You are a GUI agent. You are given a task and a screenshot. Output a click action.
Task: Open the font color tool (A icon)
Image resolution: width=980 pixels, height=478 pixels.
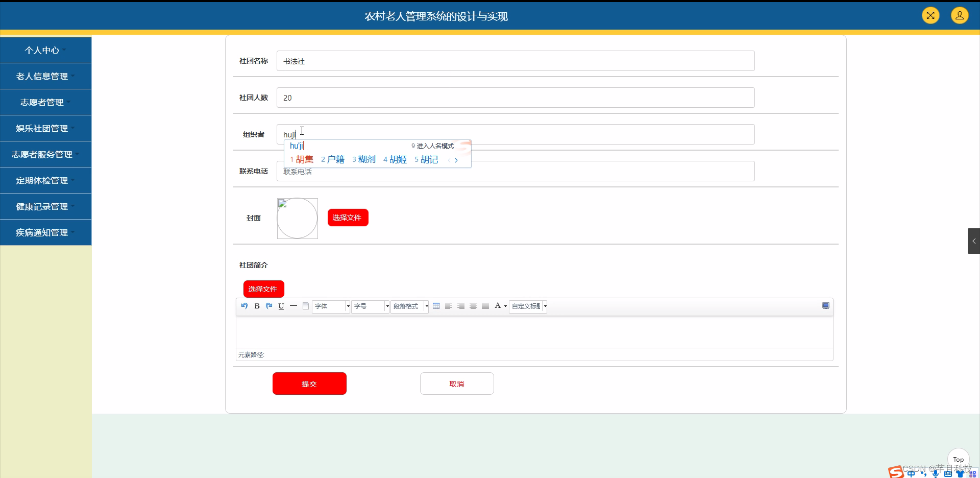[x=498, y=306]
